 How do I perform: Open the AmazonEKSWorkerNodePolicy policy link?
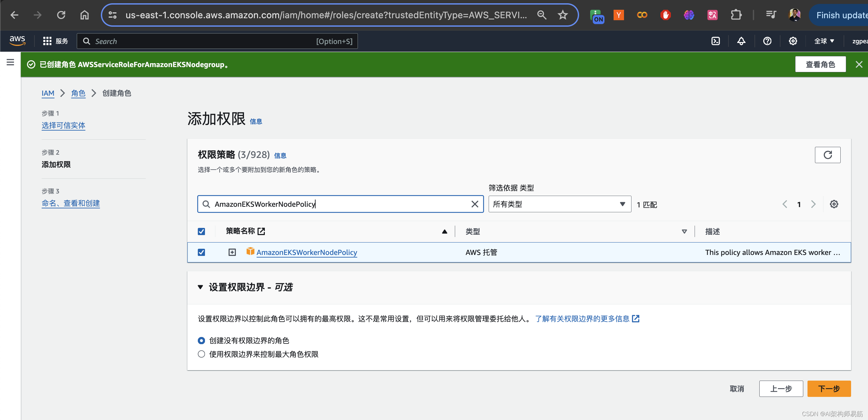tap(306, 252)
